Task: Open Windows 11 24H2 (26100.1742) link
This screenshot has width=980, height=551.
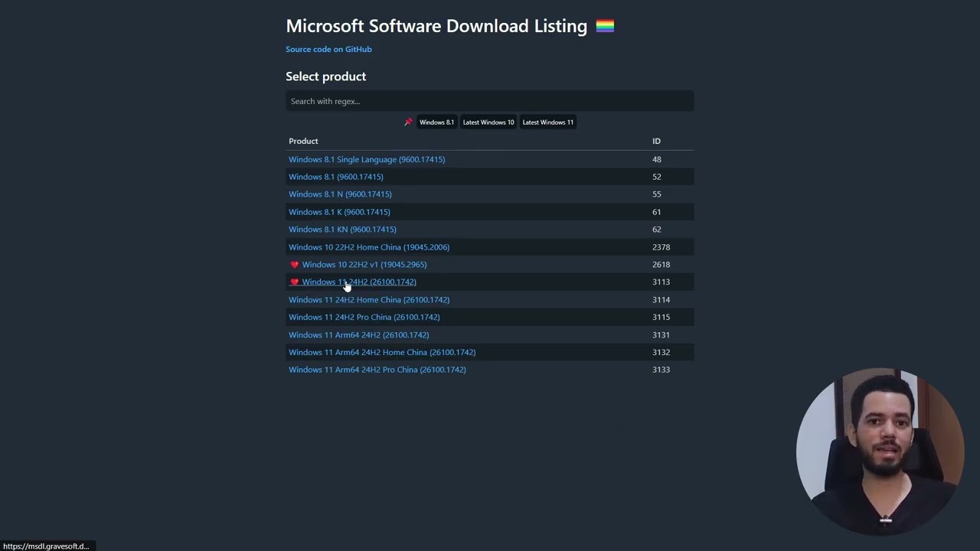Action: 359,282
